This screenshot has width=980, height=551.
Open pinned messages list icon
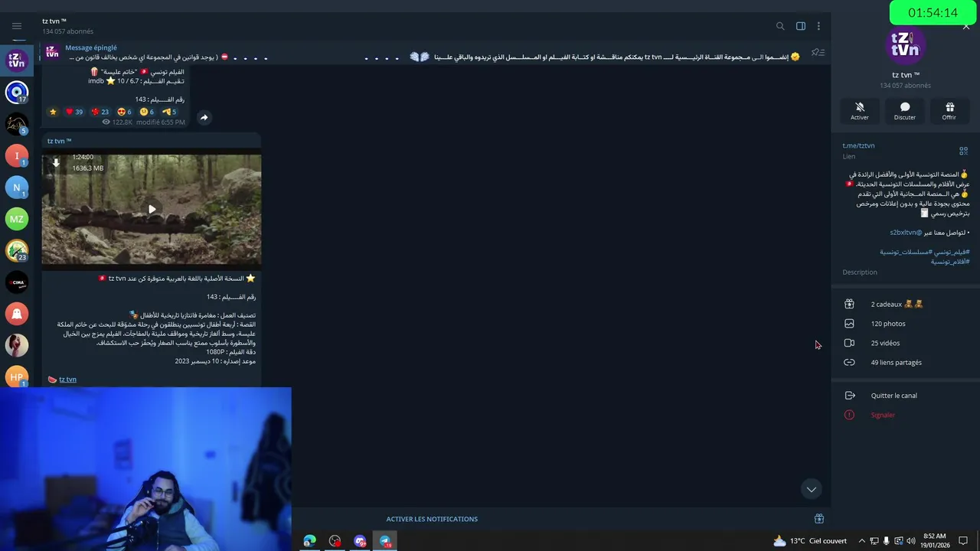[818, 53]
